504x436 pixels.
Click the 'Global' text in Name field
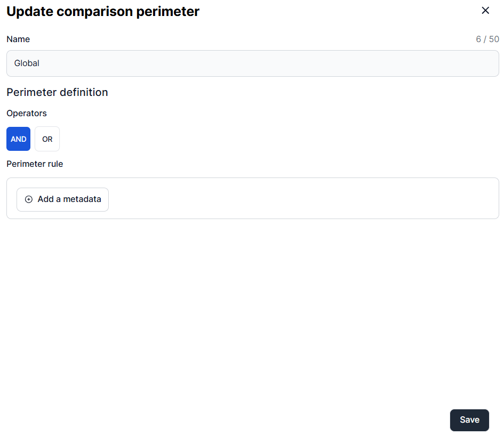[27, 63]
